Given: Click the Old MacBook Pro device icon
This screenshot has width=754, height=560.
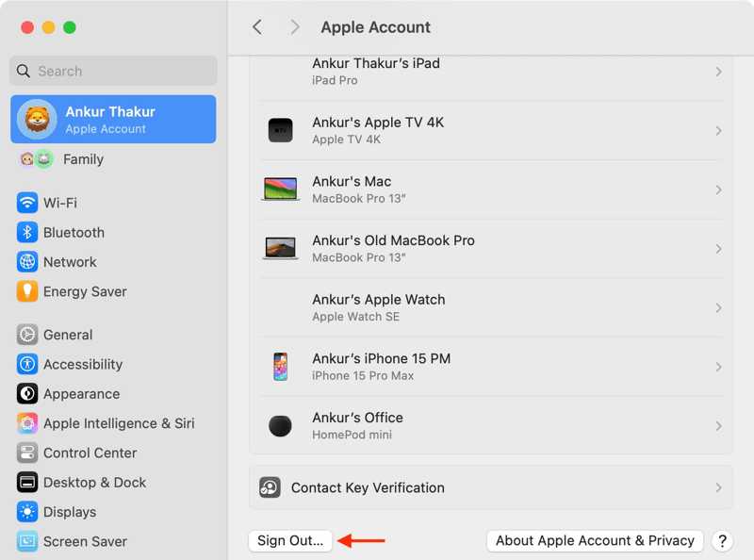Looking at the screenshot, I should [280, 248].
